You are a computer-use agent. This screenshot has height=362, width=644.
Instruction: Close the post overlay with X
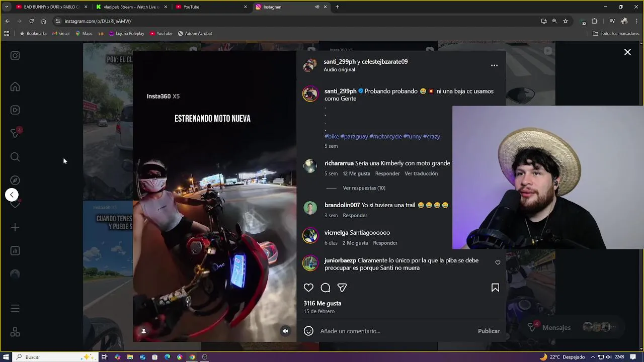pyautogui.click(x=627, y=52)
